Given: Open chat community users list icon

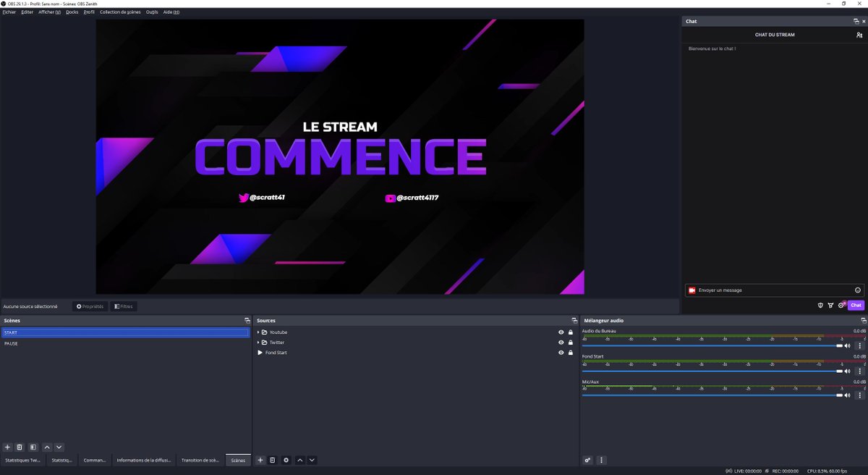Looking at the screenshot, I should click(859, 35).
